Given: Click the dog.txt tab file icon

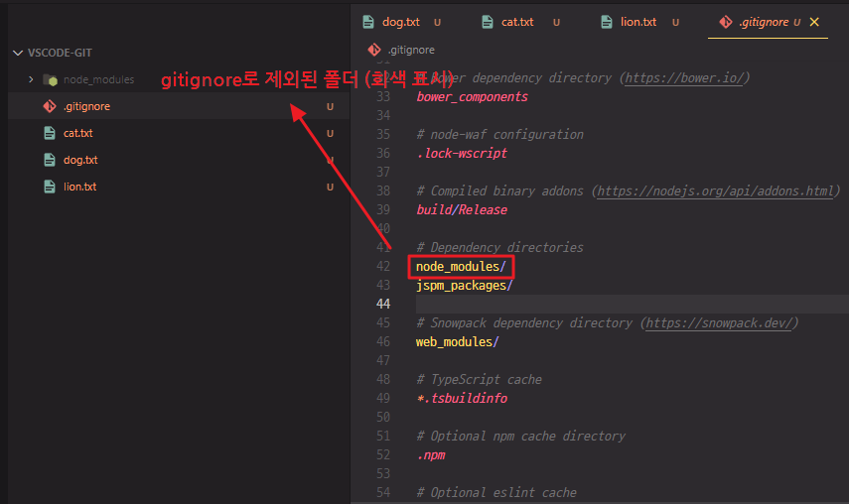Looking at the screenshot, I should [x=368, y=22].
